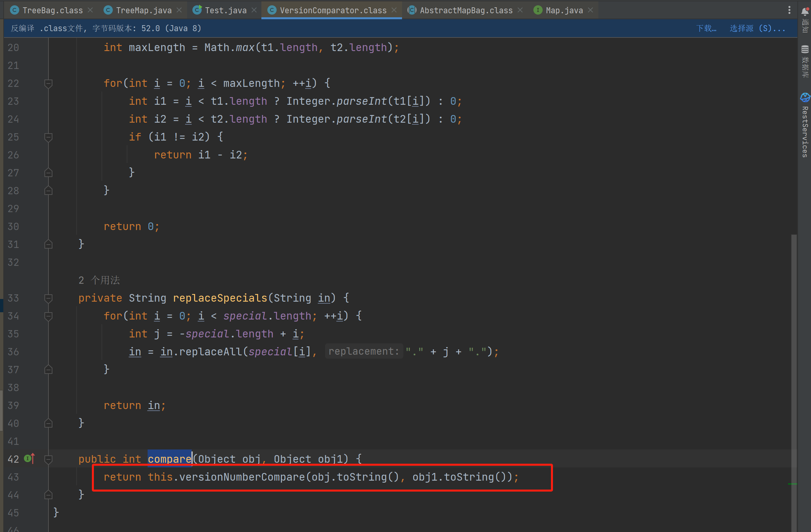The width and height of the screenshot is (811, 532).
Task: Click the 下载… download sources link
Action: click(706, 28)
